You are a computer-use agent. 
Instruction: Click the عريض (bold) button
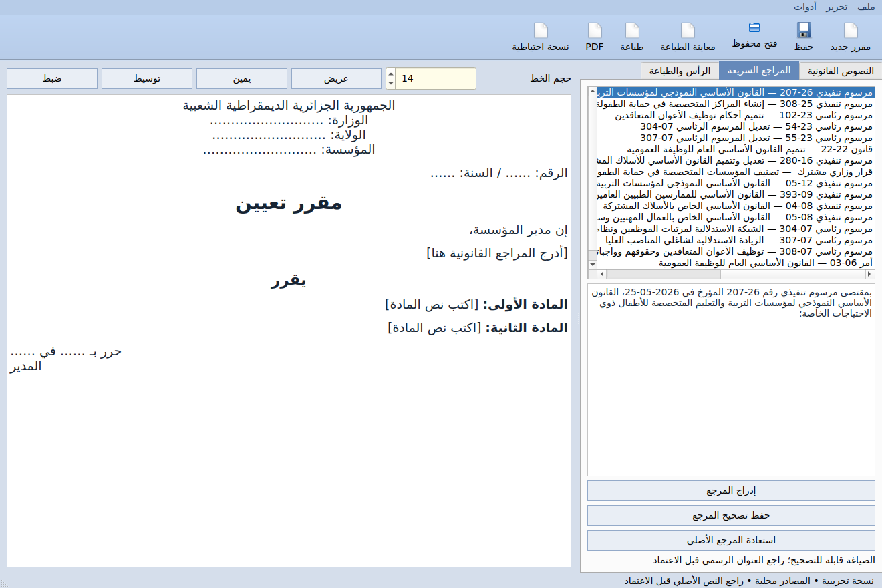337,78
